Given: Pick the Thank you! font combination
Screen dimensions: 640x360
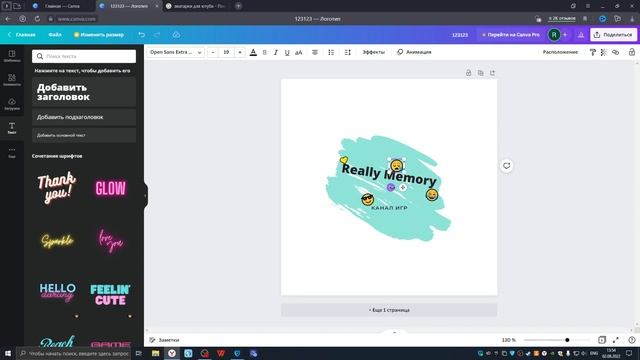Looking at the screenshot, I should tap(57, 187).
